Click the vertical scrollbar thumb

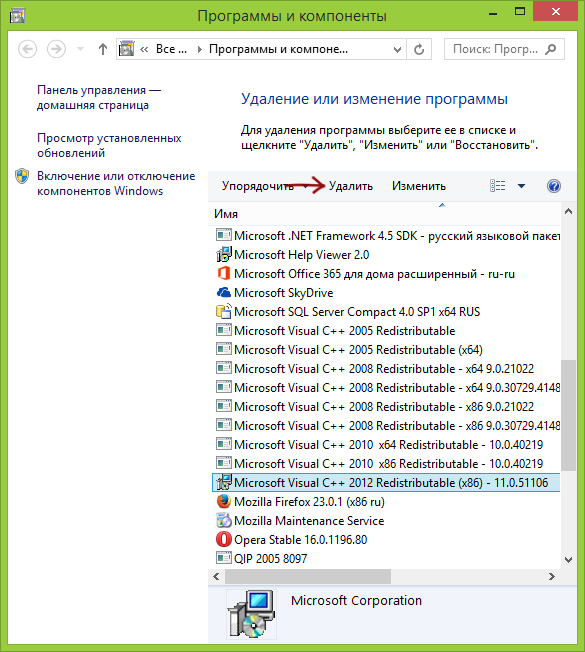pos(568,415)
